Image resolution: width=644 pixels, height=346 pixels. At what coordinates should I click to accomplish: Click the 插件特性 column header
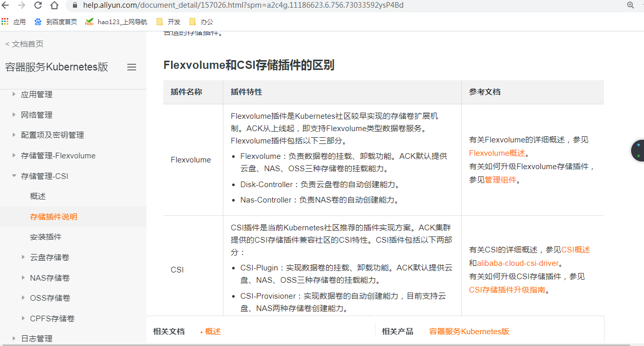(247, 92)
